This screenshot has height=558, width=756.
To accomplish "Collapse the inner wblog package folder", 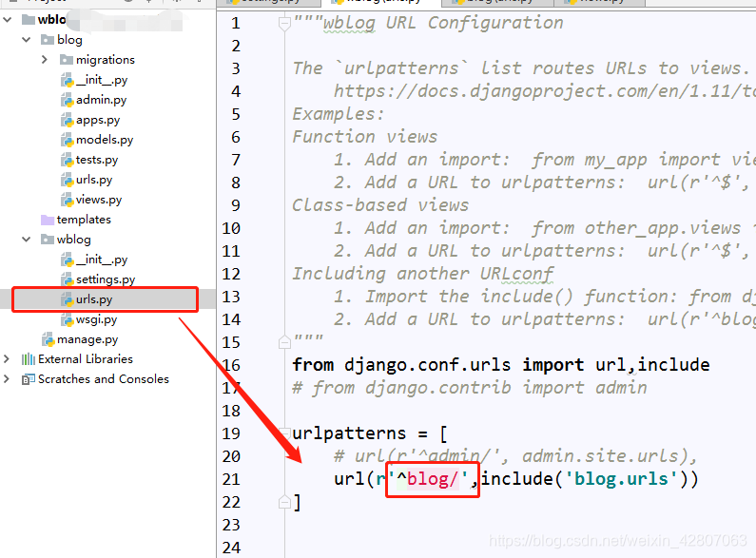I will [26, 239].
